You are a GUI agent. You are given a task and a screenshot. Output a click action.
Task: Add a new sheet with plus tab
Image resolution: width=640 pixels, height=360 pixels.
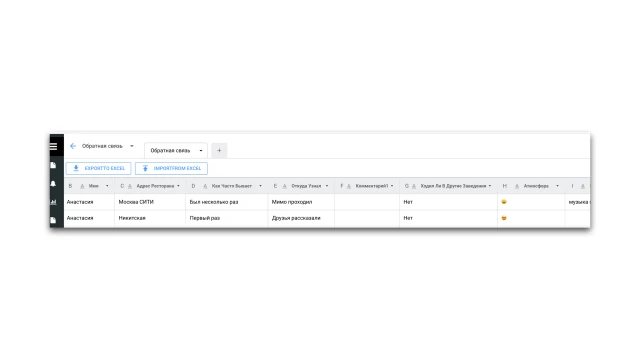click(219, 151)
